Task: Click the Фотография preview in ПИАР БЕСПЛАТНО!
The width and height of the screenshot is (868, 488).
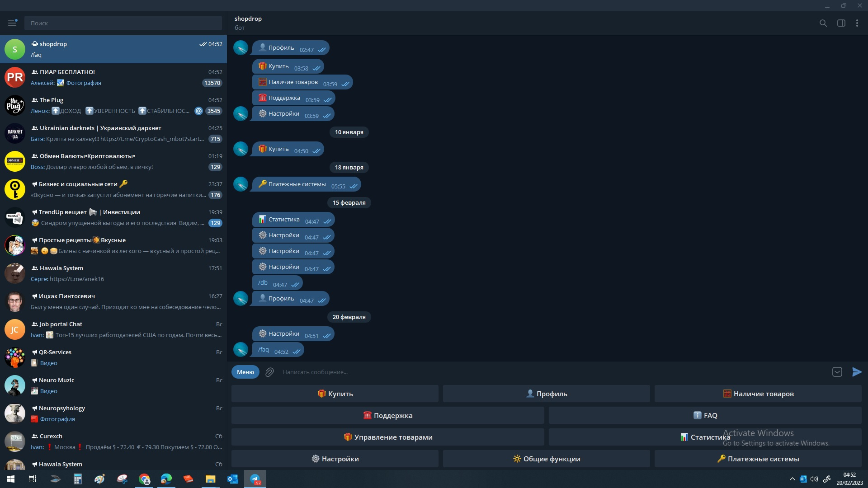Action: pos(84,83)
